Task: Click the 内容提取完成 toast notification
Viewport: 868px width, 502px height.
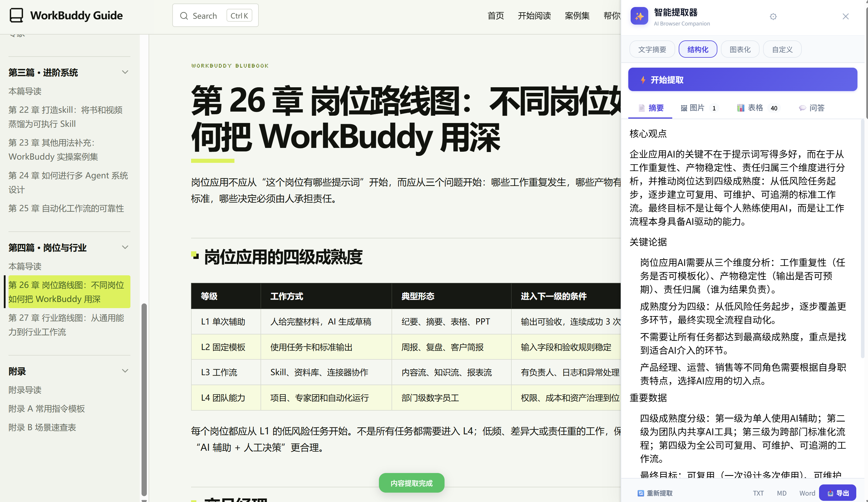Action: [x=411, y=483]
